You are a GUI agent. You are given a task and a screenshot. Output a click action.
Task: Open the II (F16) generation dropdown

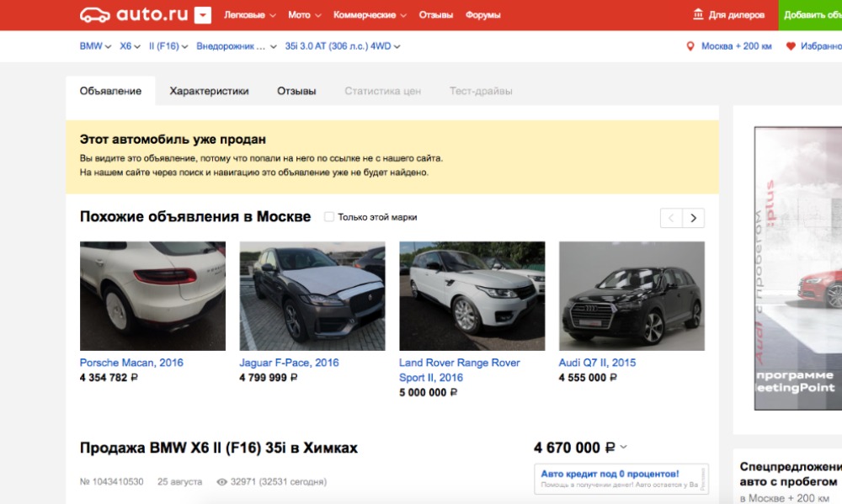168,46
